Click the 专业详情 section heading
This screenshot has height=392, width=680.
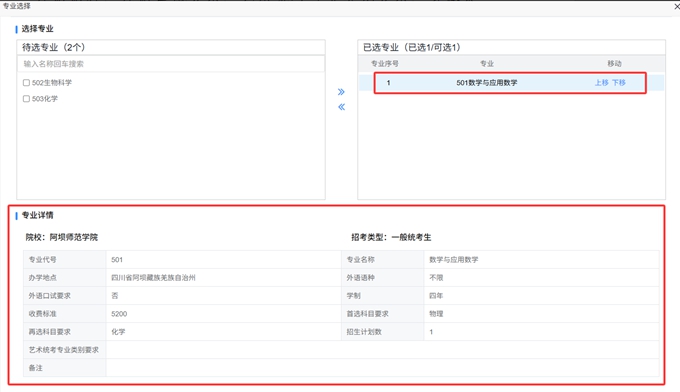[37, 215]
